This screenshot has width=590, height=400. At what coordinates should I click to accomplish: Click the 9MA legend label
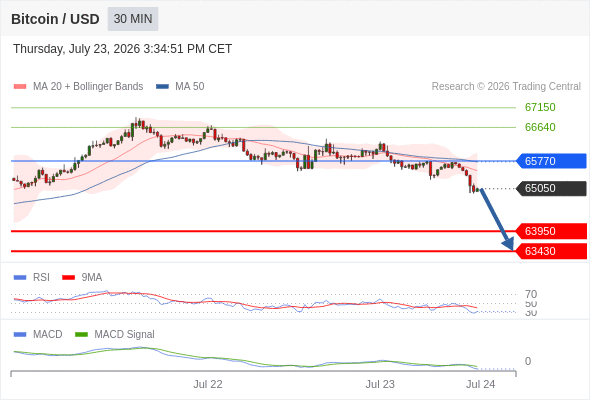pyautogui.click(x=92, y=278)
